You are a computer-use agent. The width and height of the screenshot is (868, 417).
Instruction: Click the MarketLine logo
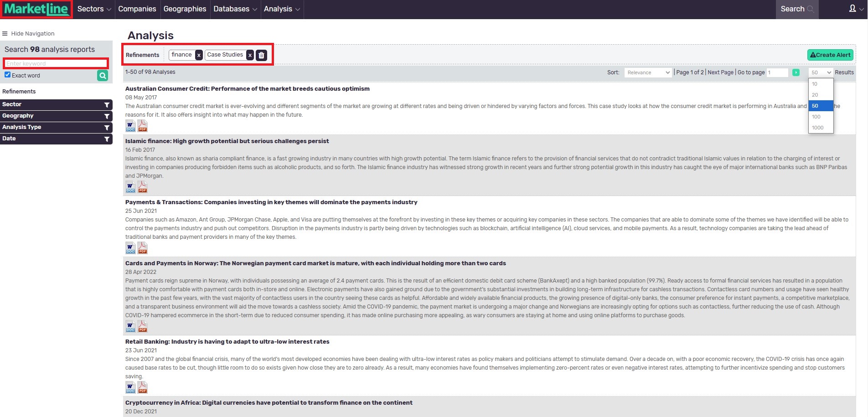coord(36,9)
